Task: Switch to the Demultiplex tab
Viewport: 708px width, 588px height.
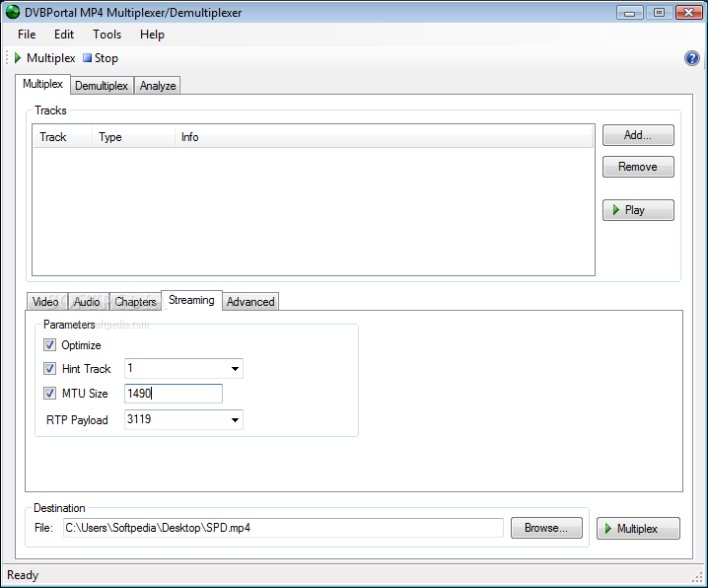Action: pyautogui.click(x=102, y=86)
